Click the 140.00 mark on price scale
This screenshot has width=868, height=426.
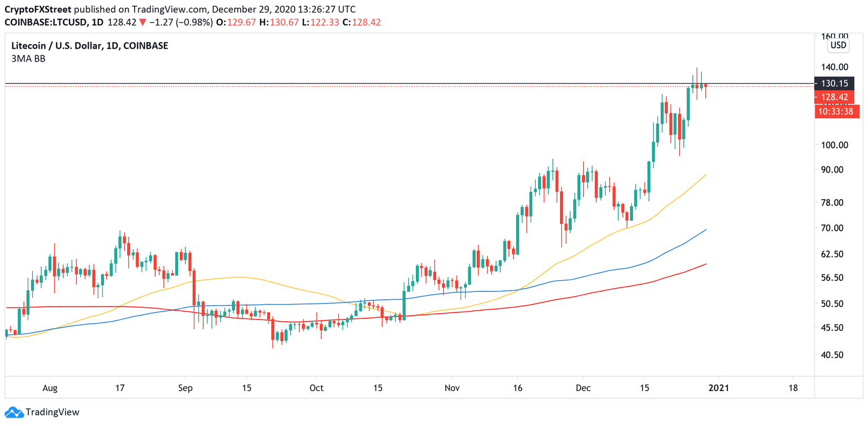pos(835,66)
